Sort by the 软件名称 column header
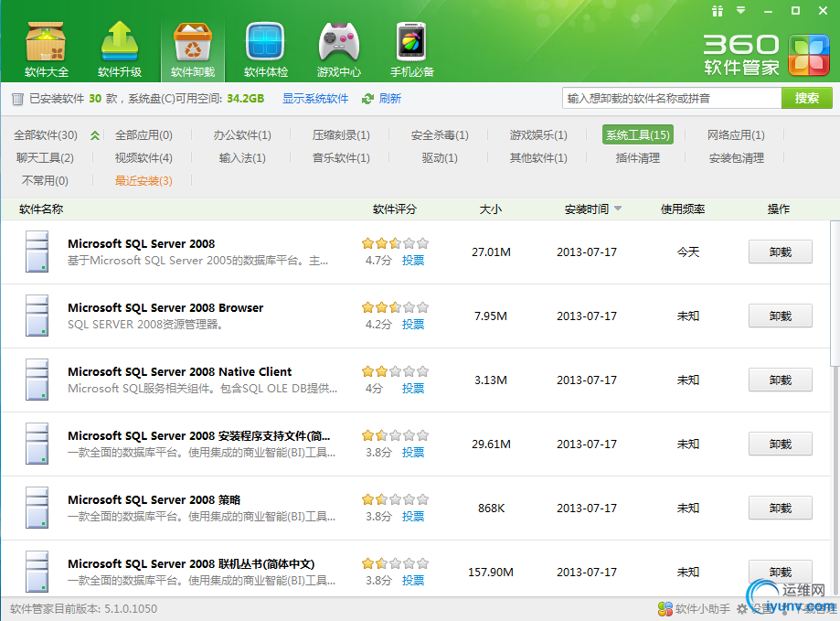 coord(41,209)
